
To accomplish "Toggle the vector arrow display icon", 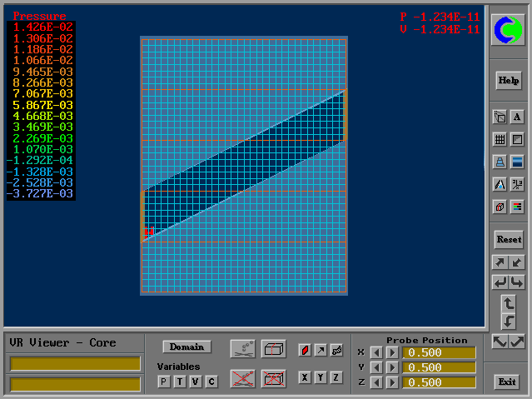I will coord(321,351).
